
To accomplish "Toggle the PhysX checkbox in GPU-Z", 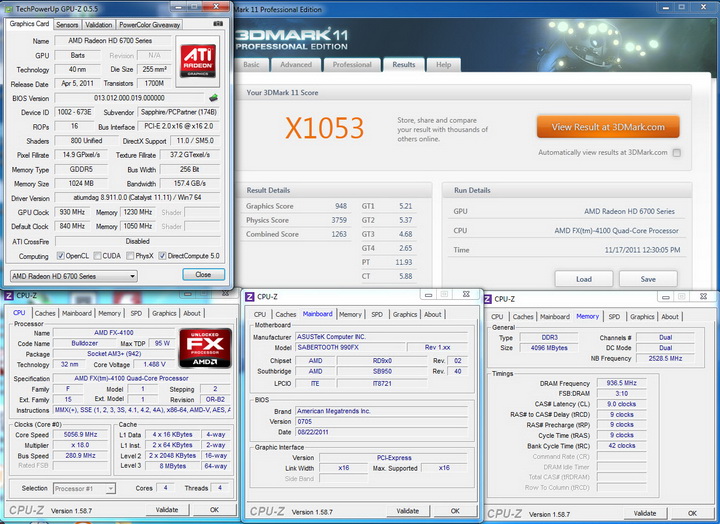I will 130,256.
